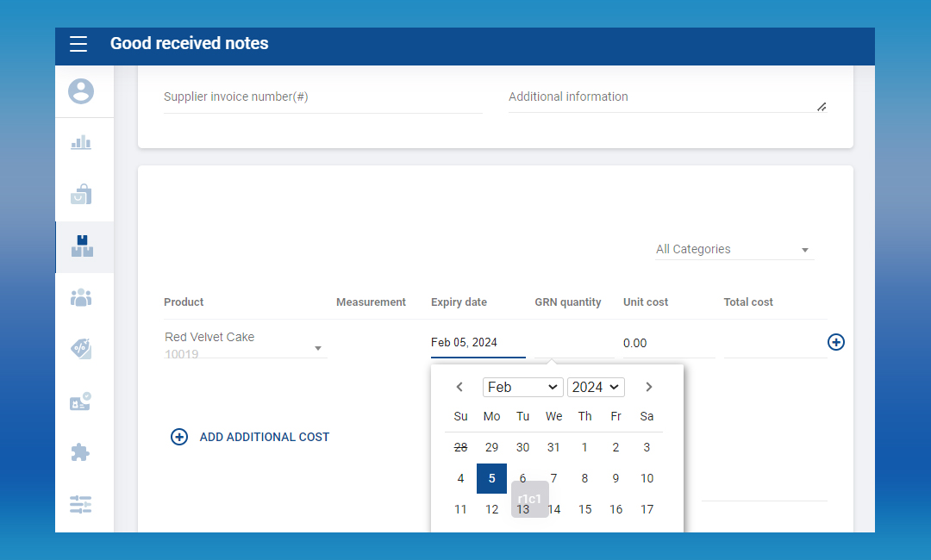
Task: Open the shopping bag sales icon
Action: coord(81,195)
